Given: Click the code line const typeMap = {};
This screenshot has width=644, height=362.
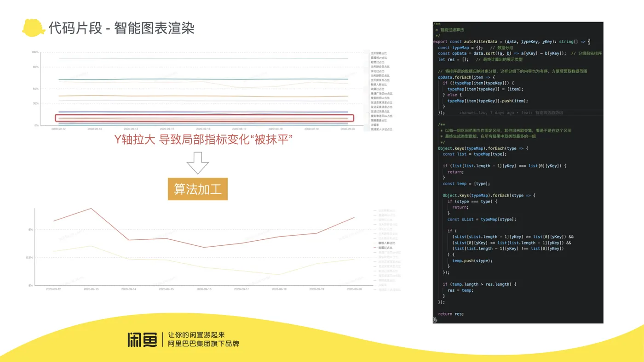Looking at the screenshot, I should coord(460,47).
